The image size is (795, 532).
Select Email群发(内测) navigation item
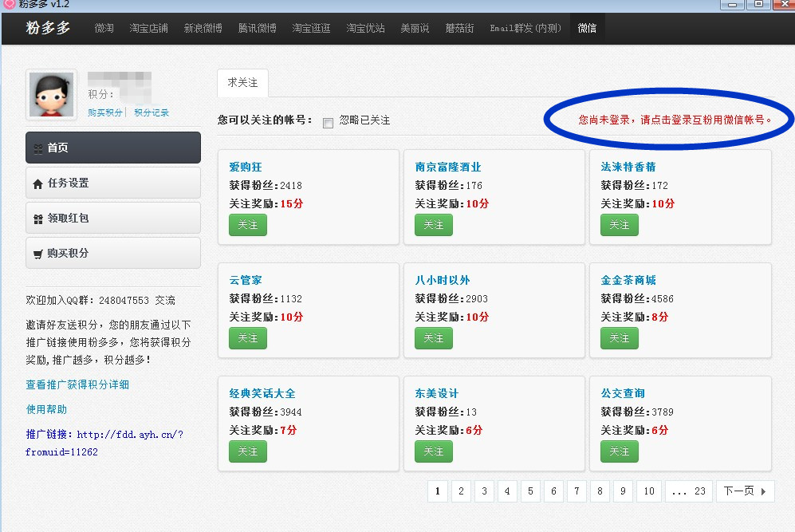click(525, 29)
